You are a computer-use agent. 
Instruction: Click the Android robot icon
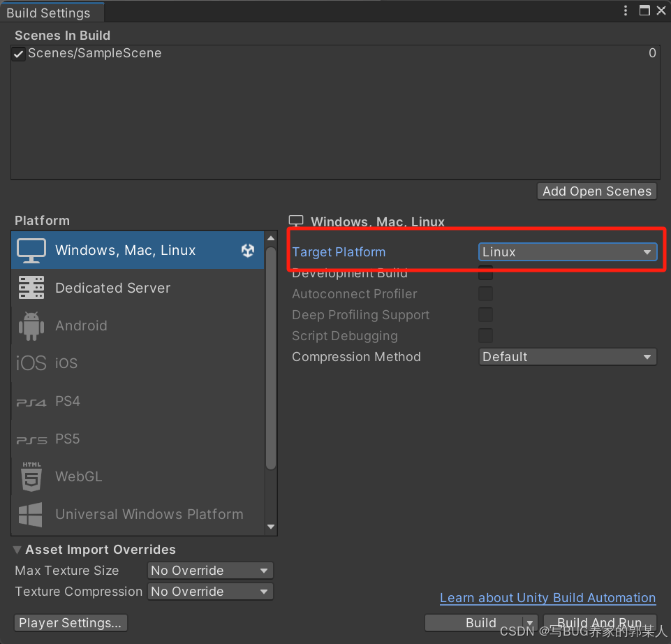31,326
